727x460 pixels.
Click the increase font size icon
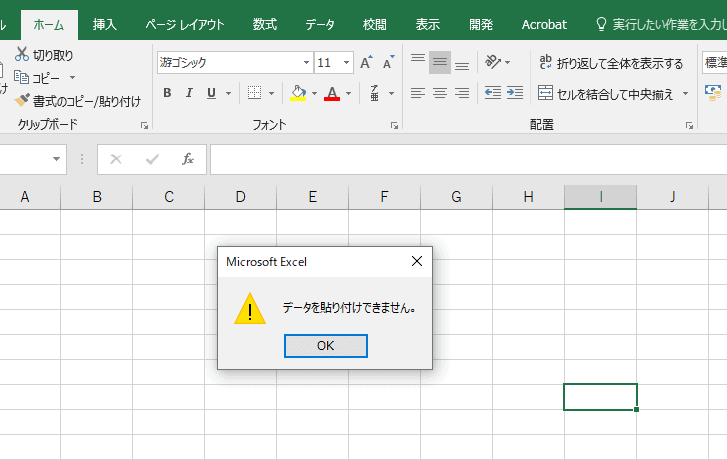[x=366, y=63]
